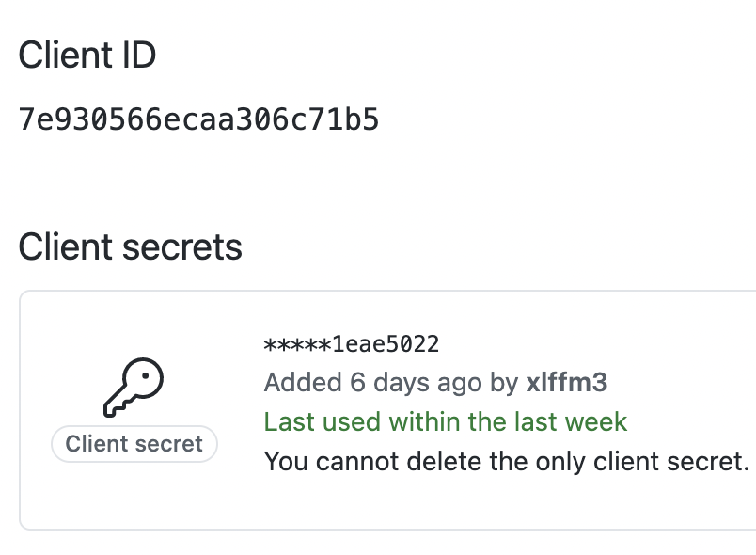
Task: Click the You cannot delete the only client secret notice
Action: click(507, 462)
